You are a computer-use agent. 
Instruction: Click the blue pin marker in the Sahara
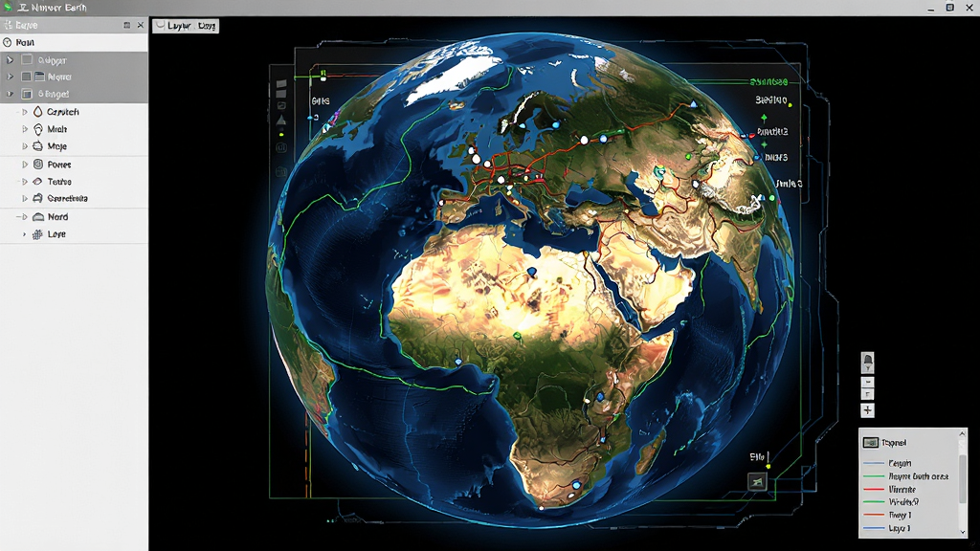(x=531, y=272)
